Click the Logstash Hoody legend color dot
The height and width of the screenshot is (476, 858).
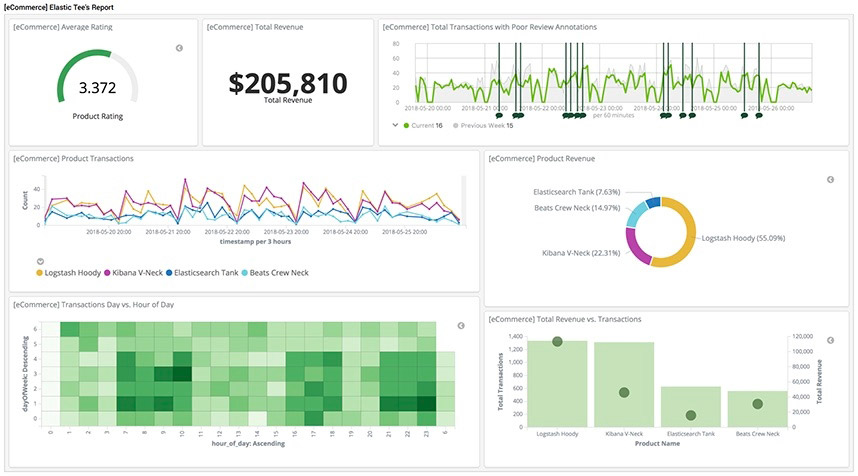(x=39, y=272)
